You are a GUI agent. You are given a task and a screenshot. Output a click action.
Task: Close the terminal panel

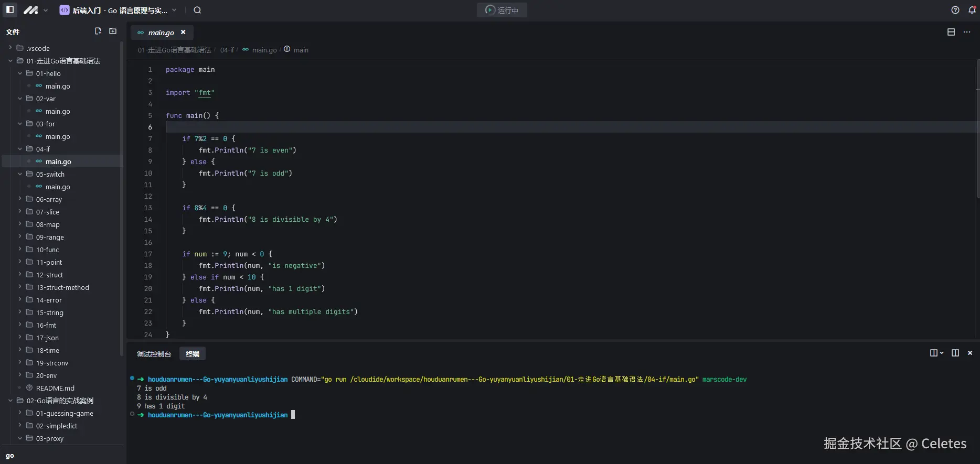point(970,353)
